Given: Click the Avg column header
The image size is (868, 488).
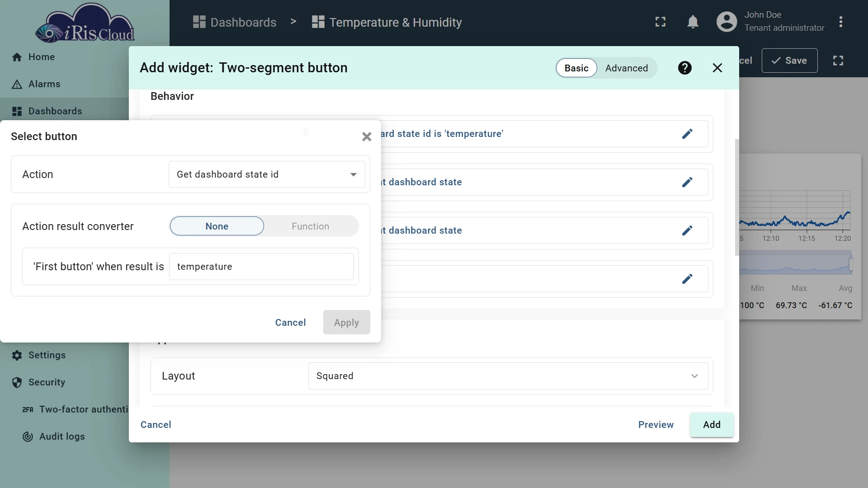Looking at the screenshot, I should tap(845, 288).
